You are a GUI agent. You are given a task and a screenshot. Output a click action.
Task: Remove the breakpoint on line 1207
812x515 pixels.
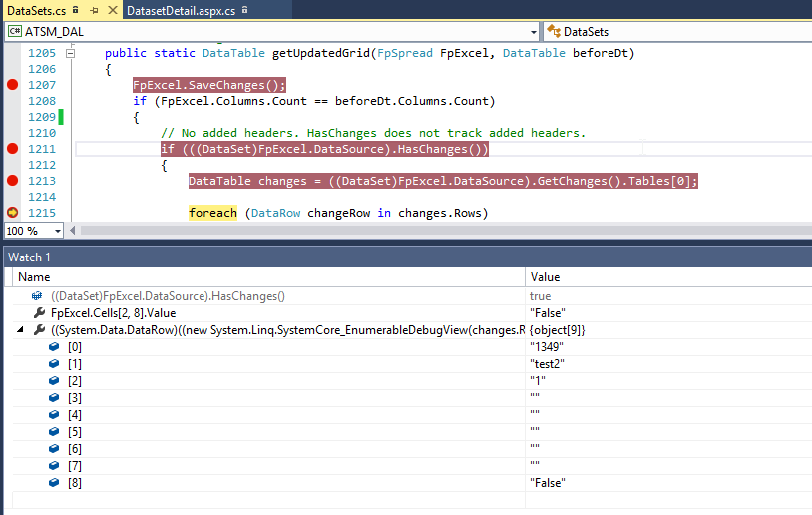[12, 85]
